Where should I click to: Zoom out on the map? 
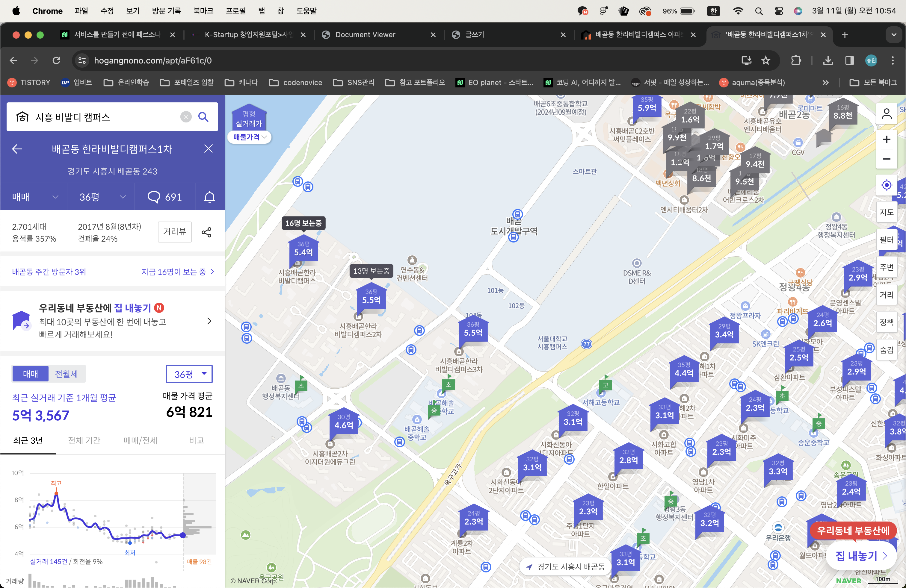pyautogui.click(x=887, y=159)
